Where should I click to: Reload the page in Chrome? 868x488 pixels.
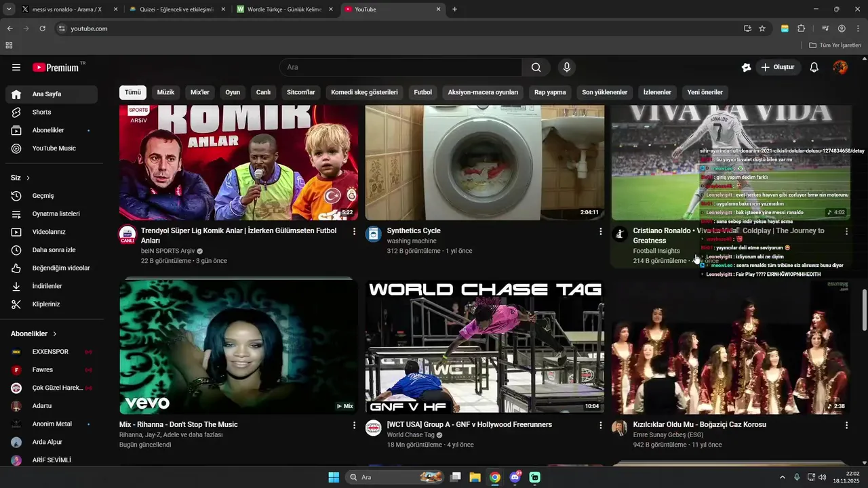(x=42, y=28)
